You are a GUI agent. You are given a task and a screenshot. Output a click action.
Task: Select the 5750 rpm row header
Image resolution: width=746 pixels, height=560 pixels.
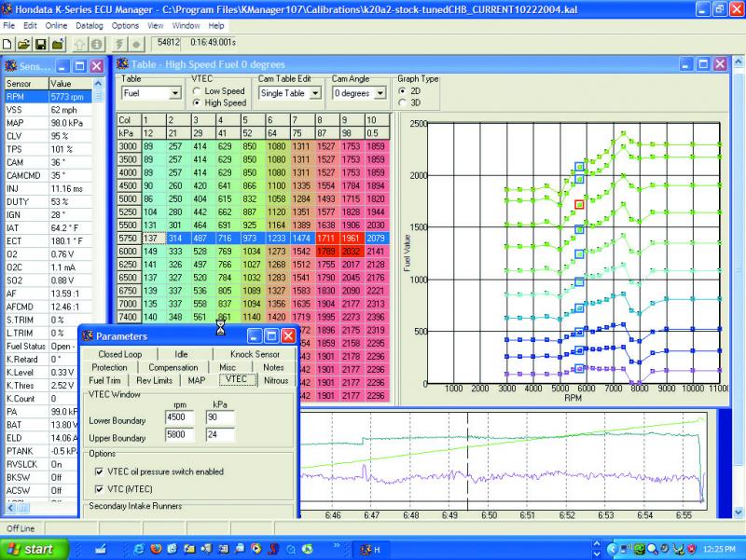[128, 239]
